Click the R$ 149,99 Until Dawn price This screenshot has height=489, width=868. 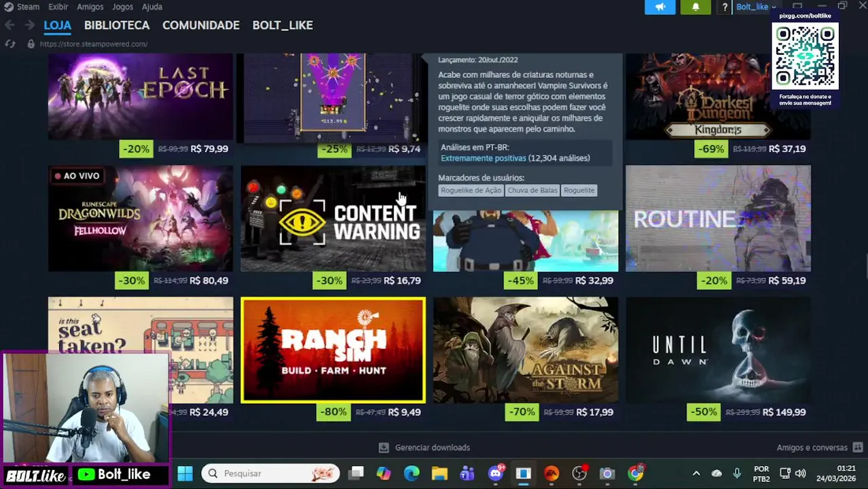(784, 412)
